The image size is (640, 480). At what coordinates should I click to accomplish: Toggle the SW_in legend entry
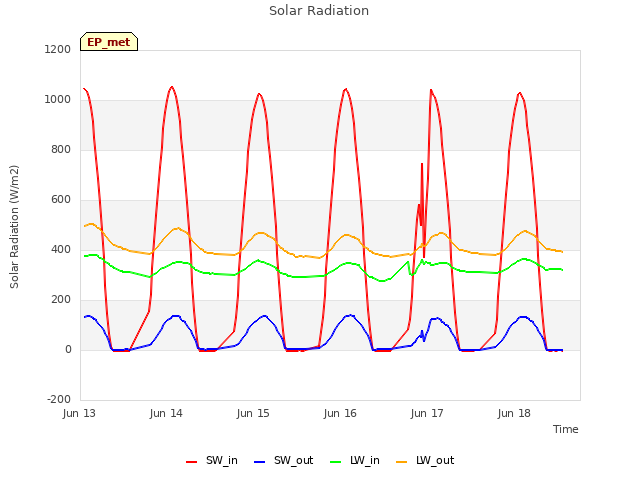[211, 460]
